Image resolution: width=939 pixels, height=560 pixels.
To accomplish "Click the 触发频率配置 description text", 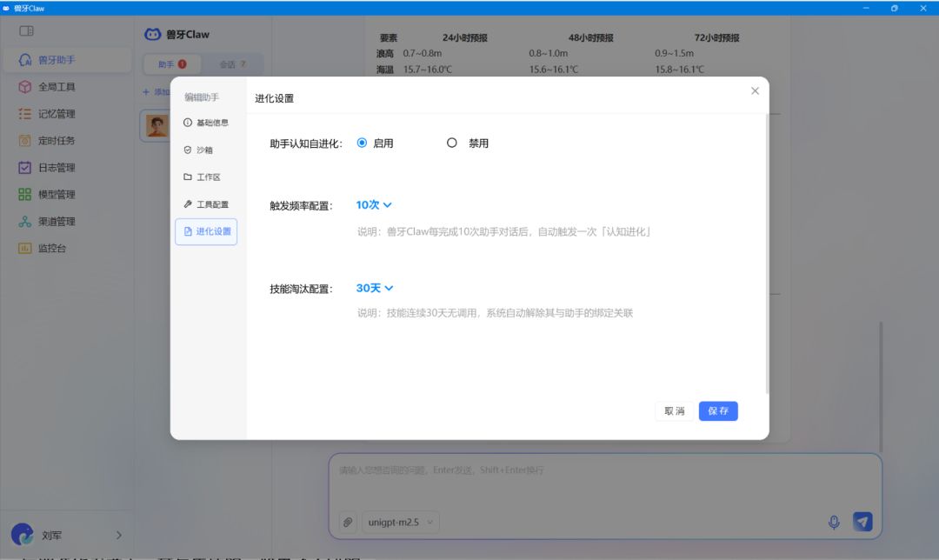I will [x=503, y=232].
